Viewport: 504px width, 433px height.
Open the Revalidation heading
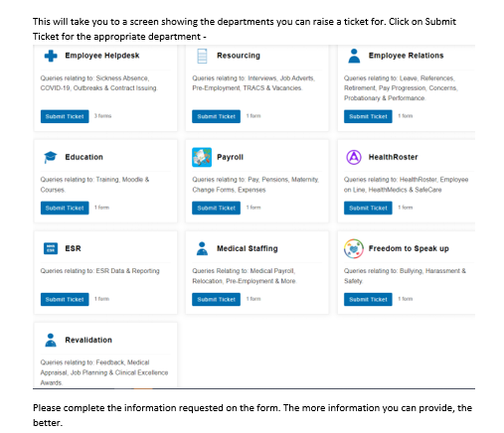[x=88, y=340]
